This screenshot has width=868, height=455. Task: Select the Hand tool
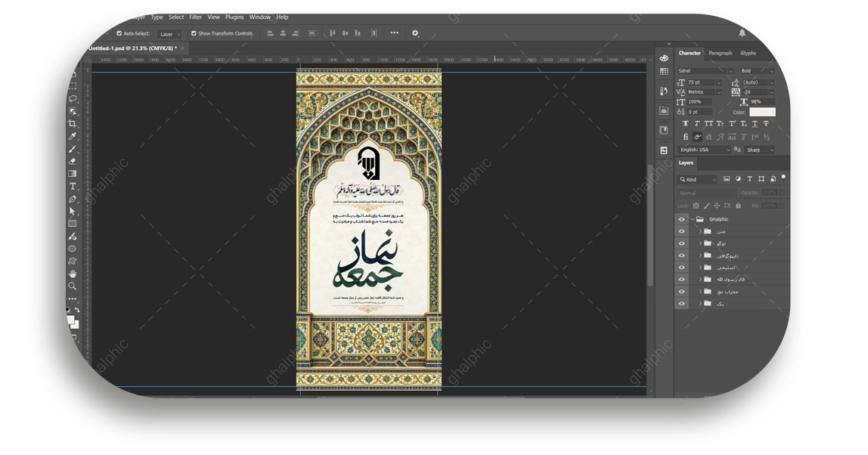tap(73, 274)
